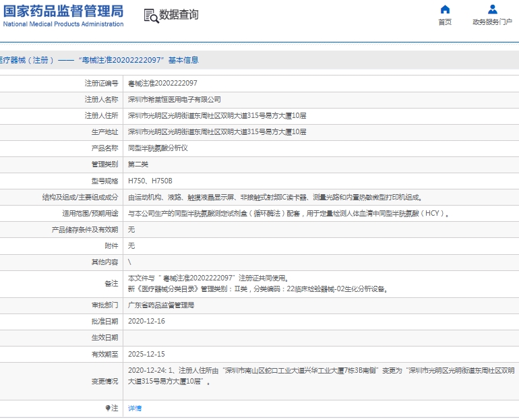Click the bullet icon beside 注
Viewport: 519px width, 420px height.
click(x=107, y=408)
